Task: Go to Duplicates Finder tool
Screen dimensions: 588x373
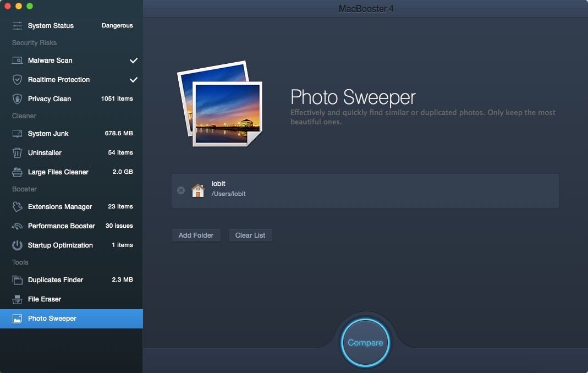Action: coord(72,280)
